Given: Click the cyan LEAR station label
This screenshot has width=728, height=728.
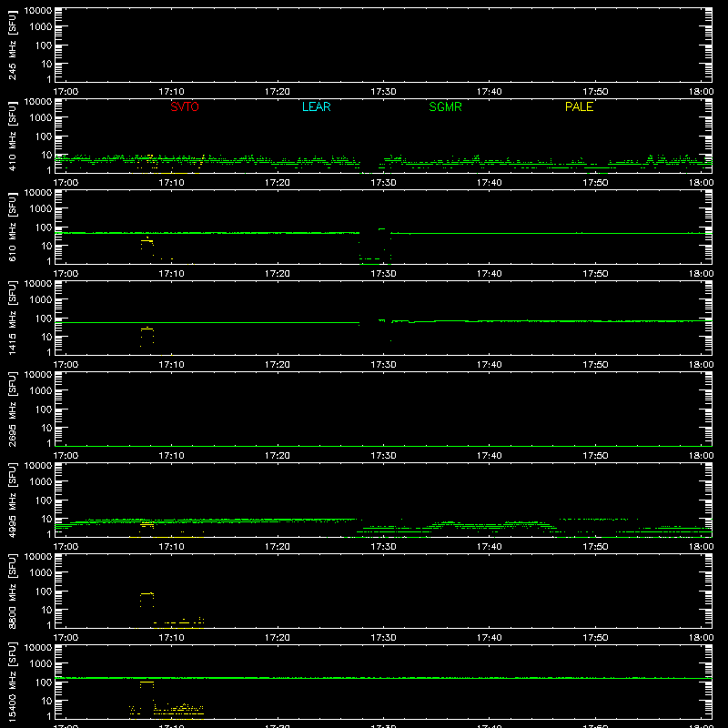Looking at the screenshot, I should (316, 106).
